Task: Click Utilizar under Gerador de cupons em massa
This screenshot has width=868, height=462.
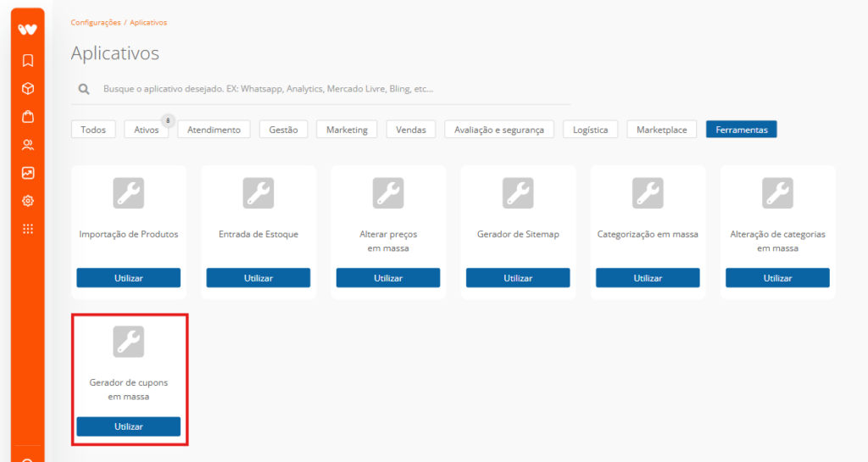Action: tap(129, 426)
